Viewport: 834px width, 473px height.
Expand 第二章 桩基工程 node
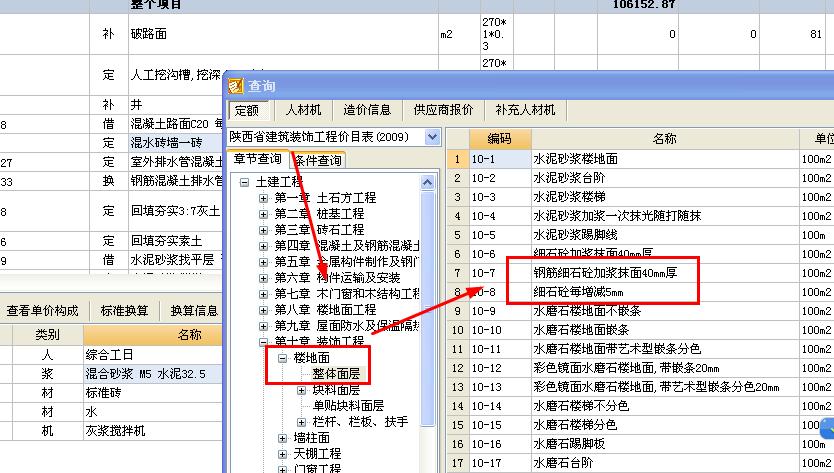pos(263,214)
